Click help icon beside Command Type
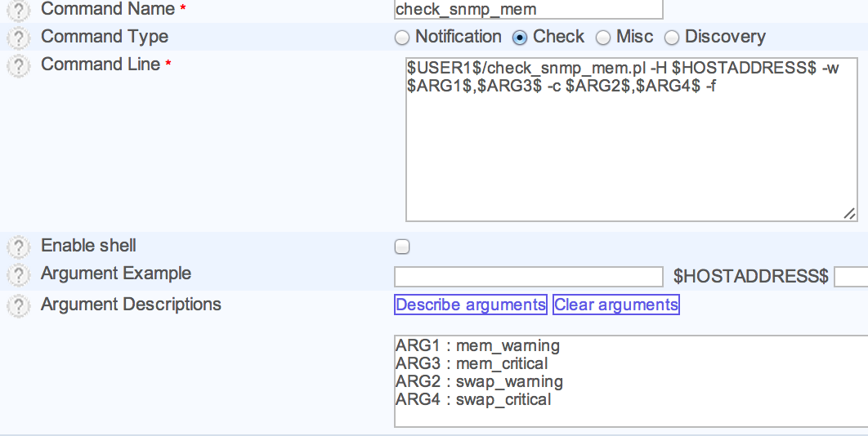 point(18,38)
